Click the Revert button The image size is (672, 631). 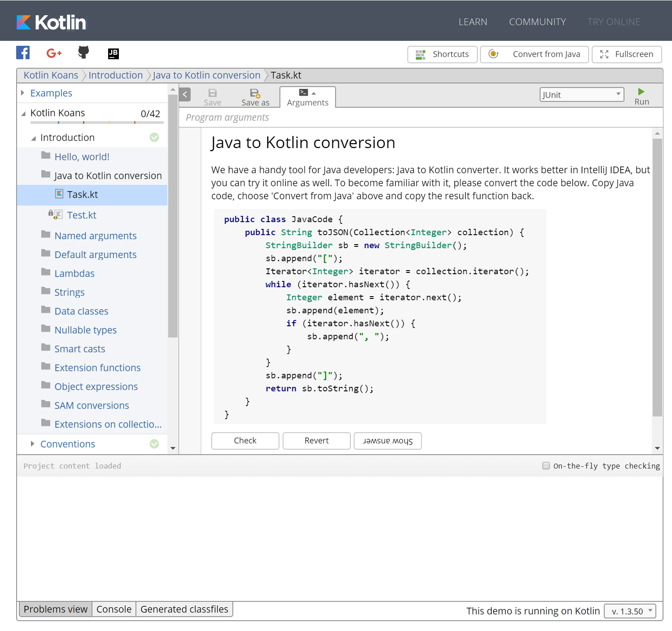[x=317, y=441]
